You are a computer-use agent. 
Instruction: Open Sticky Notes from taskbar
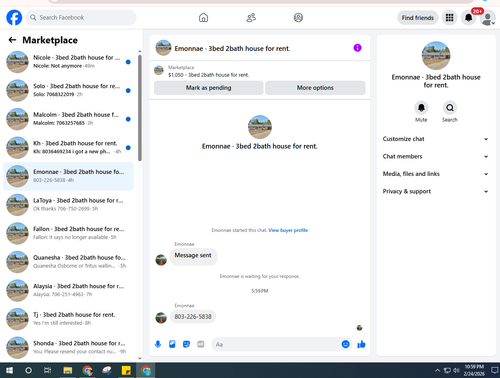126,370
